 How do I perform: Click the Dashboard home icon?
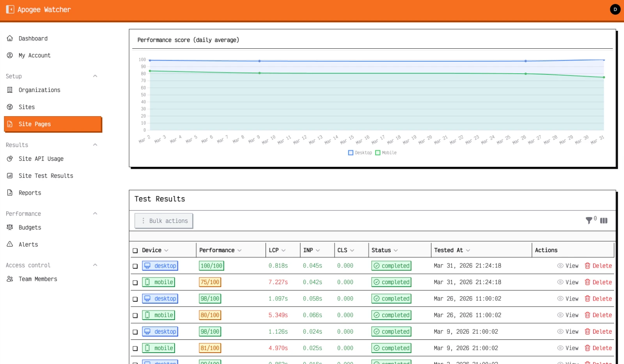(10, 38)
